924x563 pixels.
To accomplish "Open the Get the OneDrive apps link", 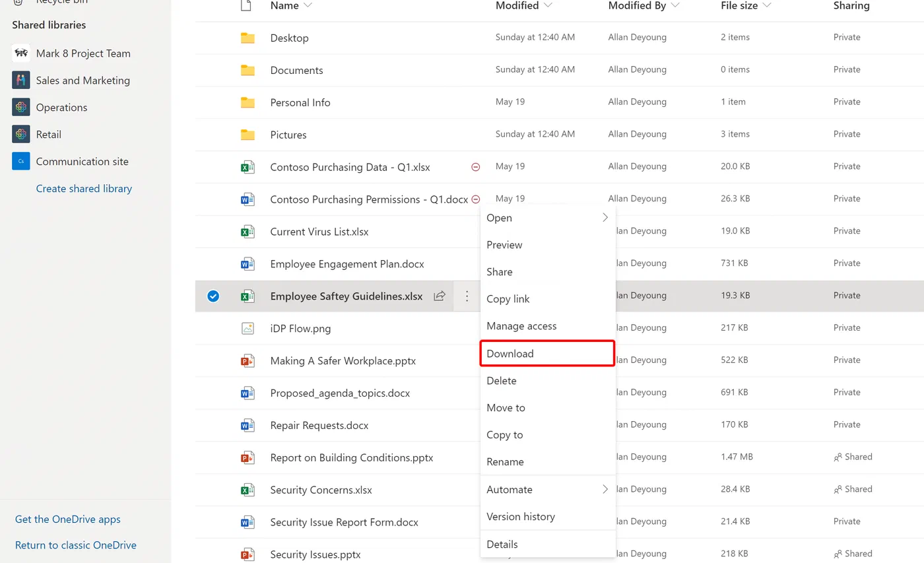I will coord(68,519).
